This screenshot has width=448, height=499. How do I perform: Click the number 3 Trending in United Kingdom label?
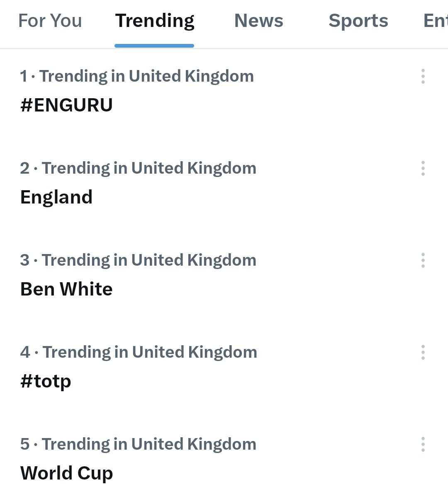138,261
